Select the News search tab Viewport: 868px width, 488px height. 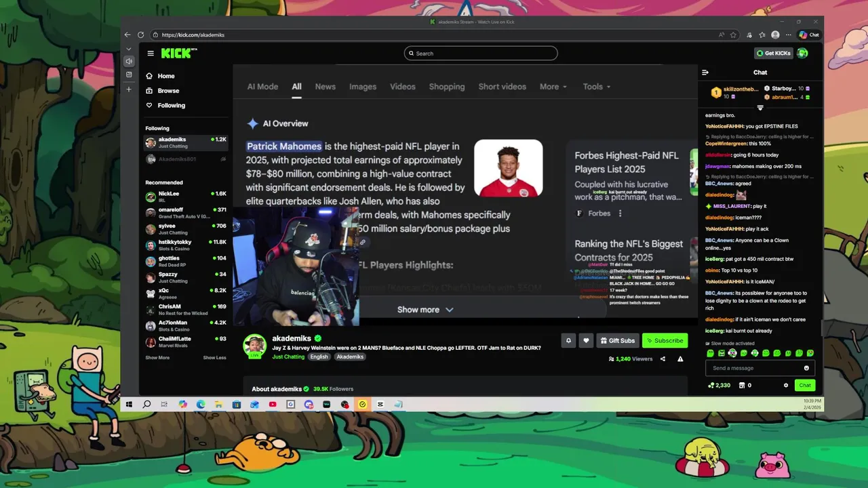click(x=325, y=87)
